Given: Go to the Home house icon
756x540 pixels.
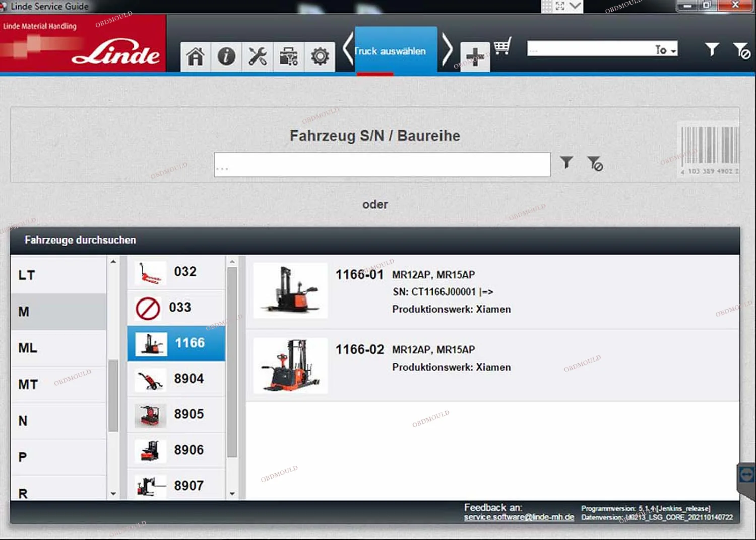Looking at the screenshot, I should 196,56.
